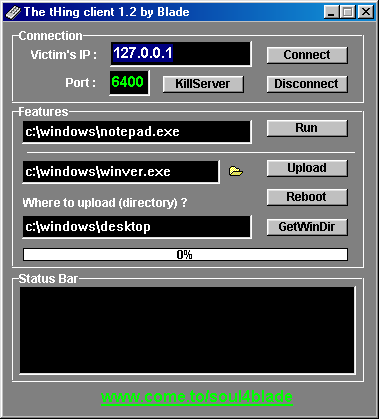Click the Disconnect button

coord(307,84)
